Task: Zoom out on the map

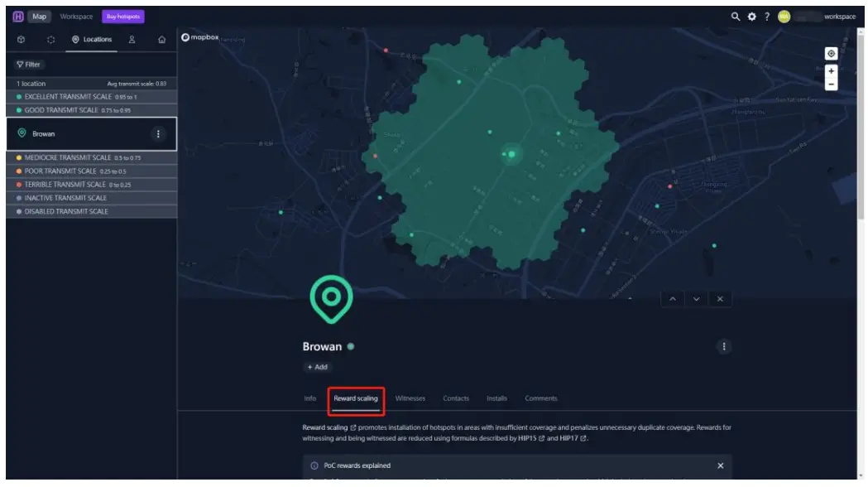Action: click(x=831, y=84)
